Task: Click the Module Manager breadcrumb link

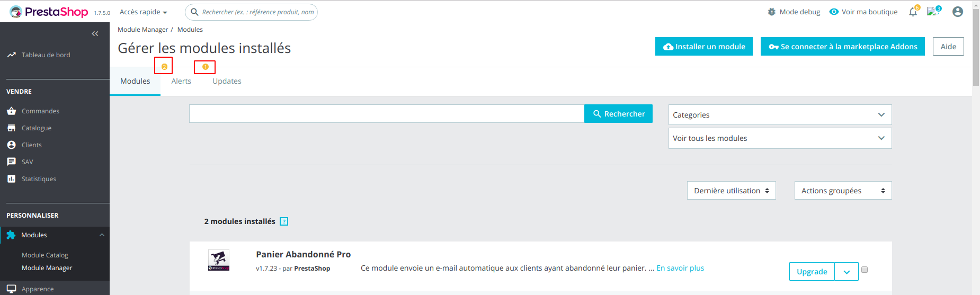Action: click(142, 30)
